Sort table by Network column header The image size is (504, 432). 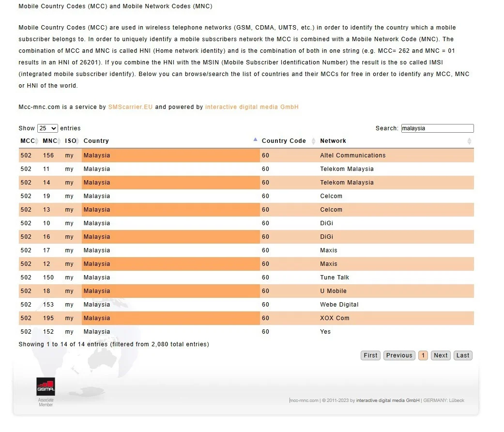pyautogui.click(x=396, y=141)
